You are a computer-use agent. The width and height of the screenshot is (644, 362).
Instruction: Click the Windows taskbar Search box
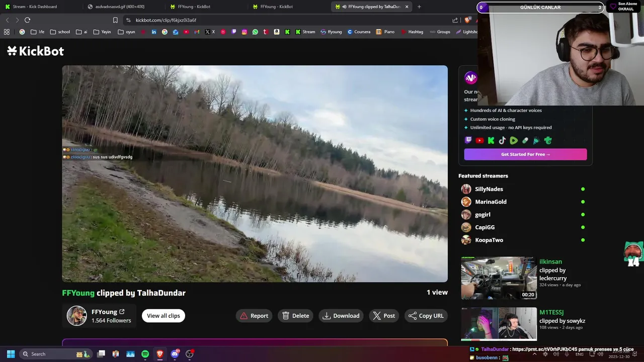pos(56,354)
